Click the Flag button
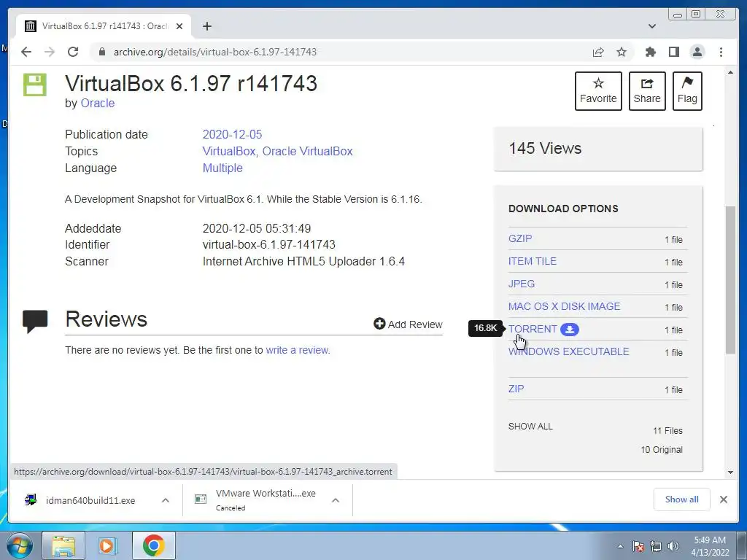This screenshot has width=747, height=560. tap(687, 91)
